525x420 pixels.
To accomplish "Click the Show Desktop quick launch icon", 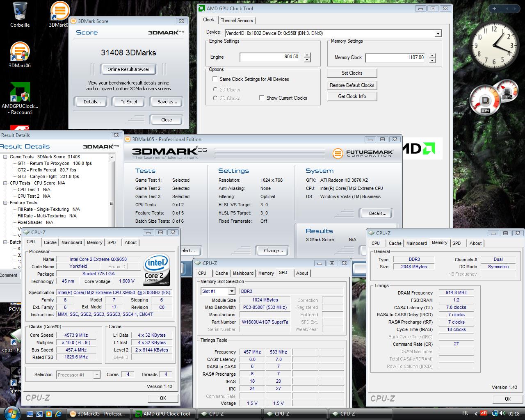I will (x=30, y=413).
